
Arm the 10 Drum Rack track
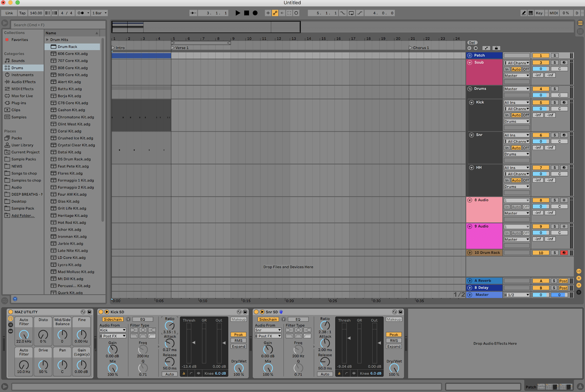pyautogui.click(x=564, y=252)
